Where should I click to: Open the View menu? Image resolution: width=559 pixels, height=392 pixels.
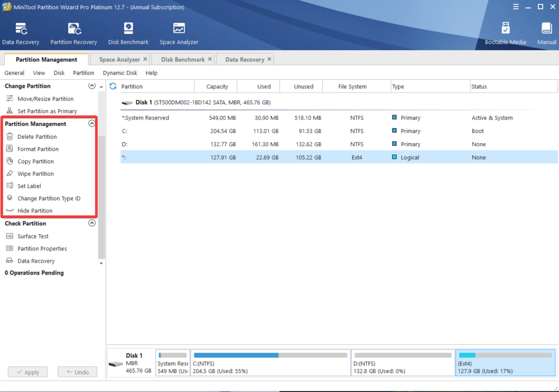click(39, 73)
